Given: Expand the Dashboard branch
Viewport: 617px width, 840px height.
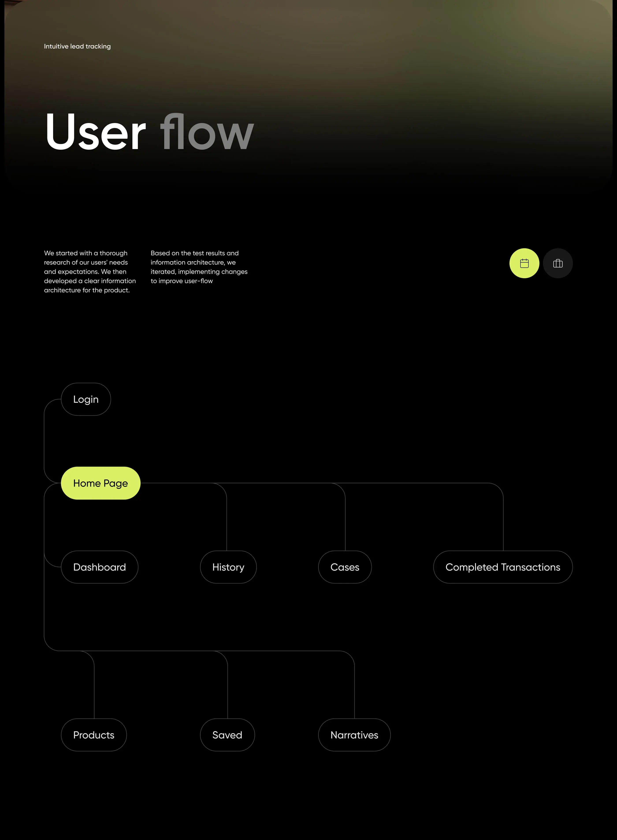Looking at the screenshot, I should [x=99, y=566].
